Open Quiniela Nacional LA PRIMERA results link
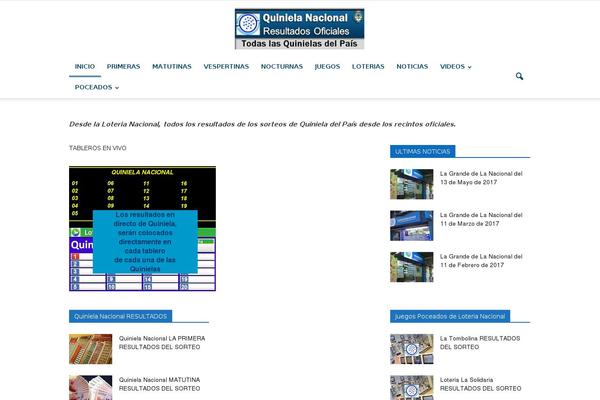This screenshot has height=400, width=600. pyautogui.click(x=162, y=343)
